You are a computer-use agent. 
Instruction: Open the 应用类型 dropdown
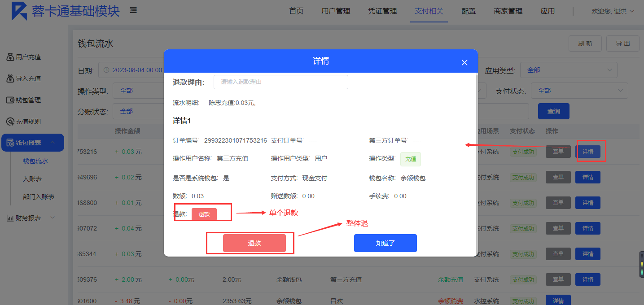568,70
